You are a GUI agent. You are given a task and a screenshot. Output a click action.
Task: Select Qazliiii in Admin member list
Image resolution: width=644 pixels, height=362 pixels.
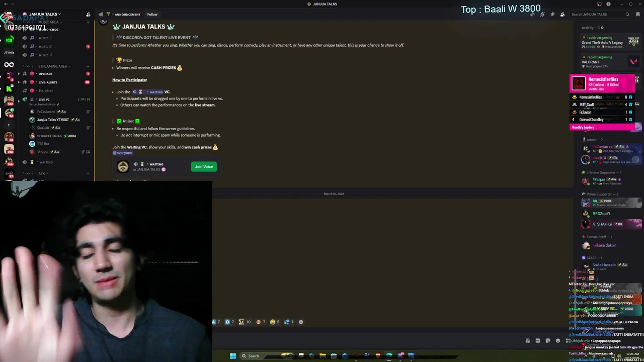pyautogui.click(x=610, y=159)
